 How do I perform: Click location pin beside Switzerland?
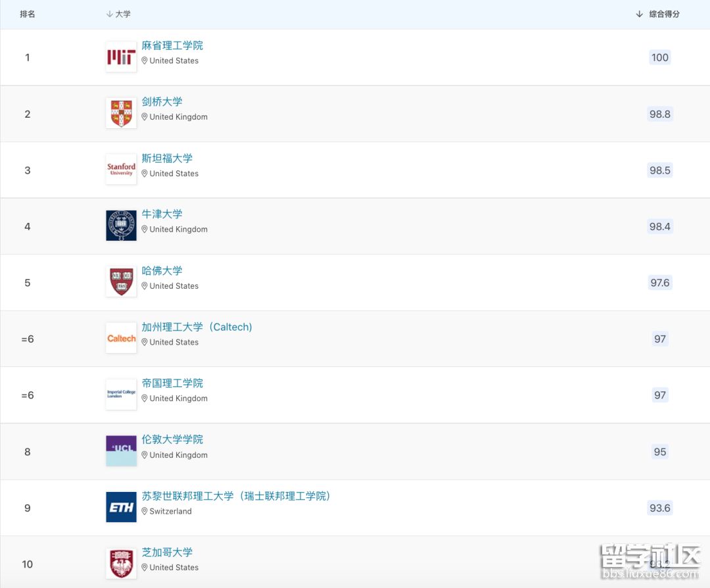coord(145,511)
